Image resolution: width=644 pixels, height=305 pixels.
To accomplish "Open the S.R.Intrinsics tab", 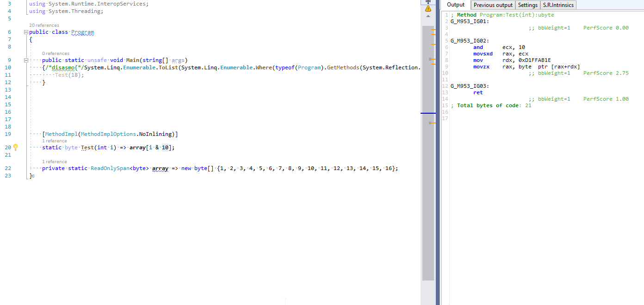I will coord(558,5).
